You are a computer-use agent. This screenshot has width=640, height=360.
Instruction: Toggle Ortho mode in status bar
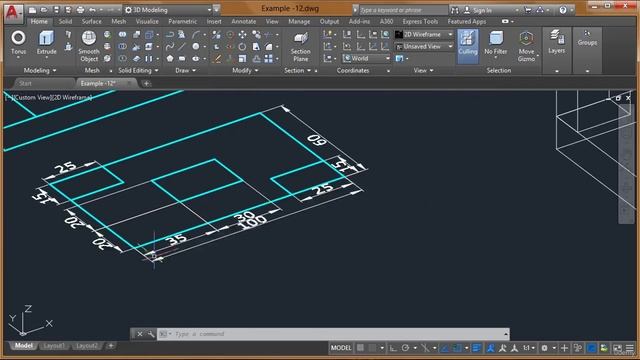tap(393, 348)
